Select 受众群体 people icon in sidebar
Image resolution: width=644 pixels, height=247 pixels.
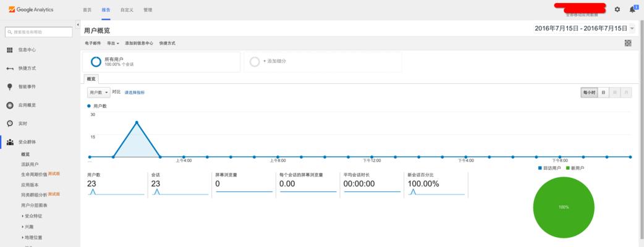[10, 142]
